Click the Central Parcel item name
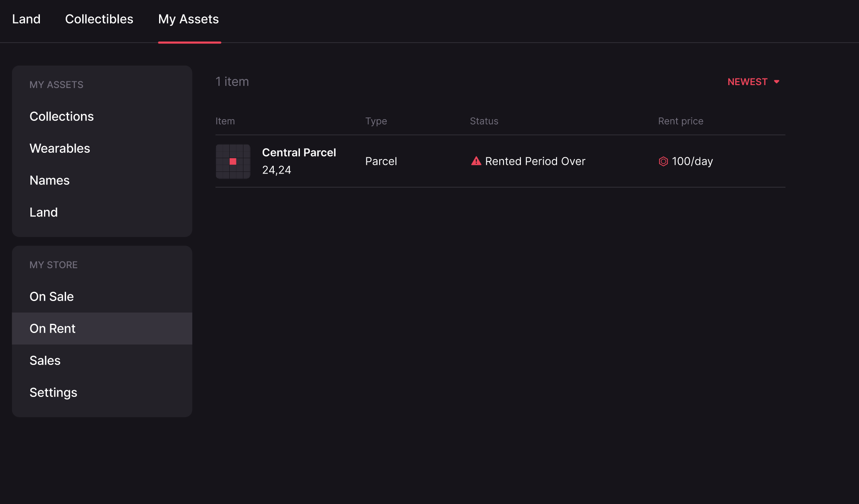Viewport: 859px width, 504px height. (299, 152)
